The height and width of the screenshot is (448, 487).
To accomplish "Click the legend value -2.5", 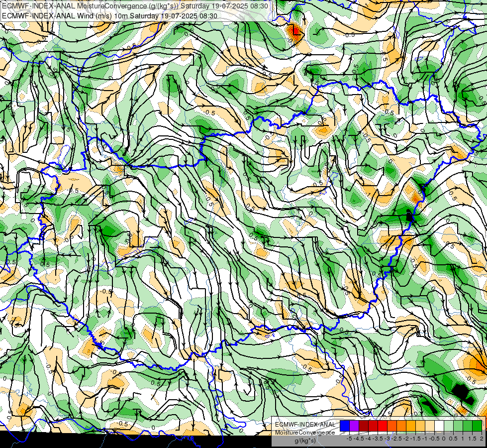I will (x=396, y=439).
